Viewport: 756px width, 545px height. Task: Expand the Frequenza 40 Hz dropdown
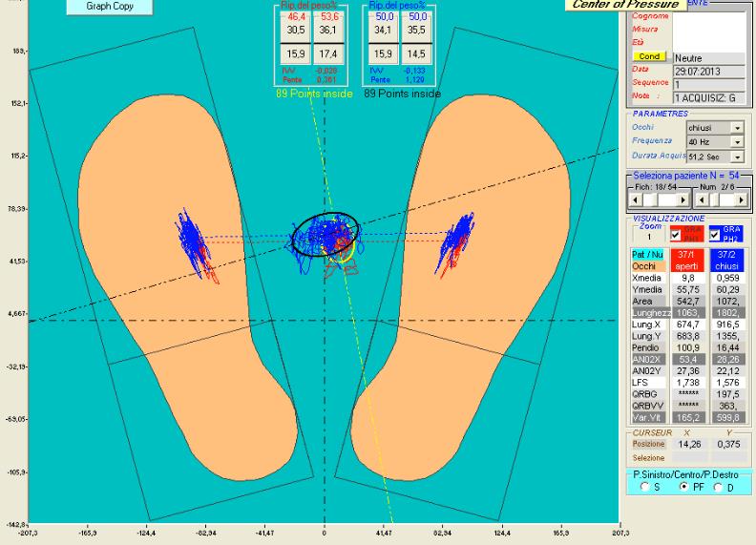pyautogui.click(x=737, y=142)
